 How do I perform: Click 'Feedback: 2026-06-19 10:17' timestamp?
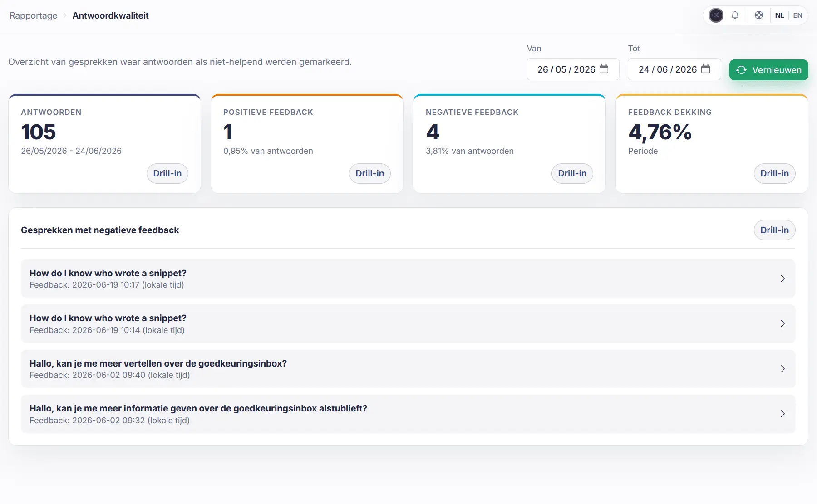click(x=107, y=285)
